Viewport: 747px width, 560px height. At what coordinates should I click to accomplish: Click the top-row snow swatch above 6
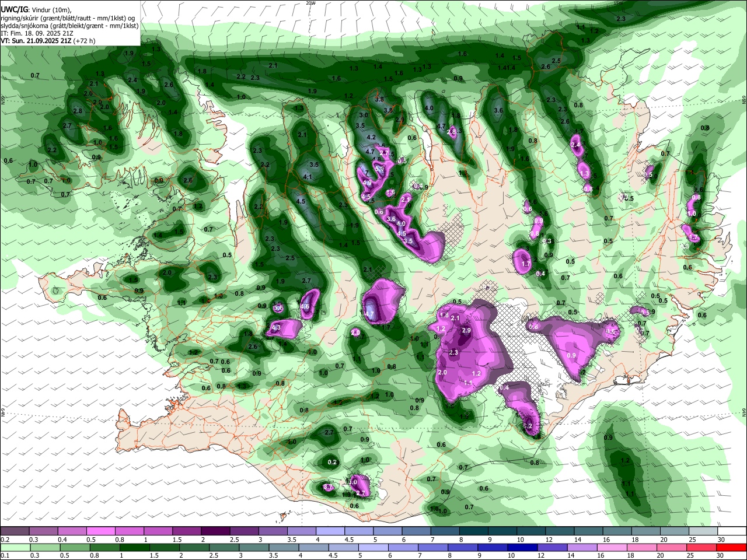coord(416,531)
